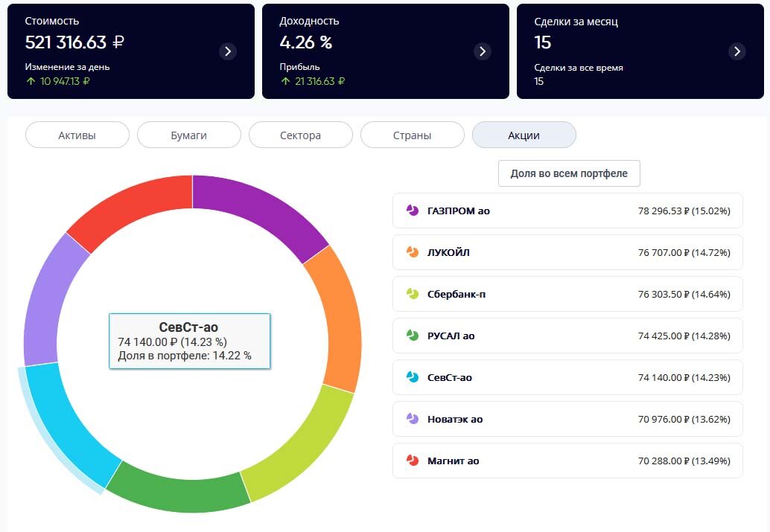The height and width of the screenshot is (532, 770).
Task: Switch to the Страны tab
Action: pos(413,135)
